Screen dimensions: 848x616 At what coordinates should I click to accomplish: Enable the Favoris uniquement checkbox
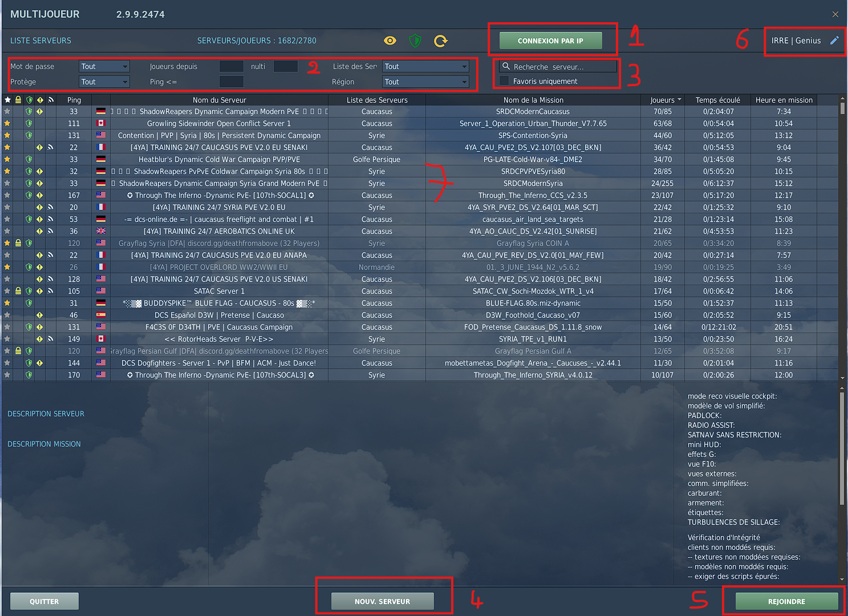(x=504, y=80)
